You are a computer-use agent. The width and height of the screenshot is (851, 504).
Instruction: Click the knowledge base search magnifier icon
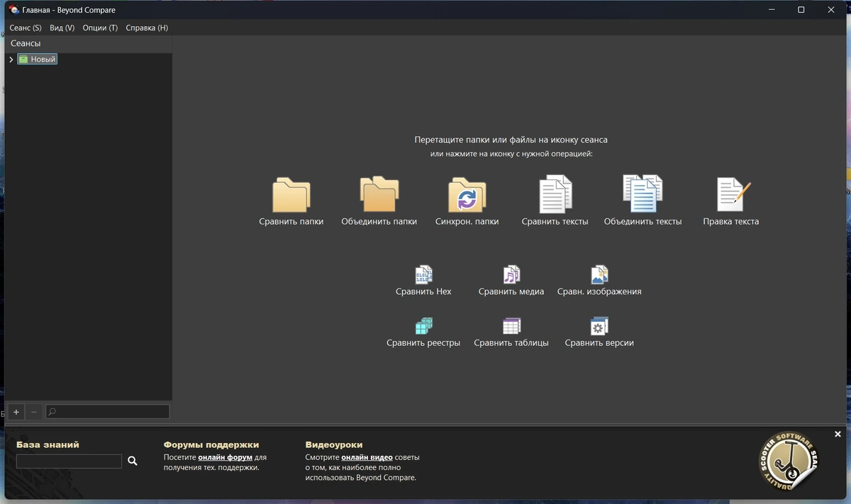tap(132, 461)
